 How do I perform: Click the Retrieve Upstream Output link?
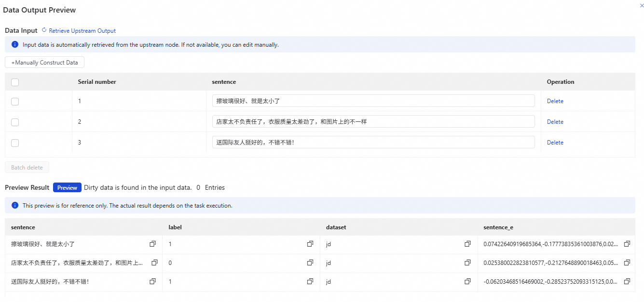(82, 31)
